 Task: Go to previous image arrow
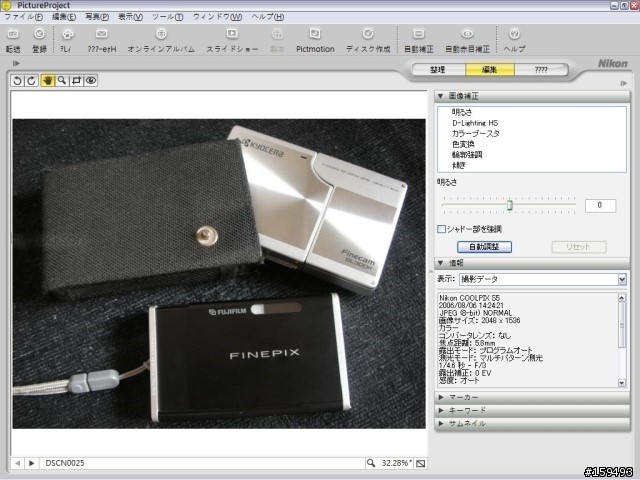(18, 463)
